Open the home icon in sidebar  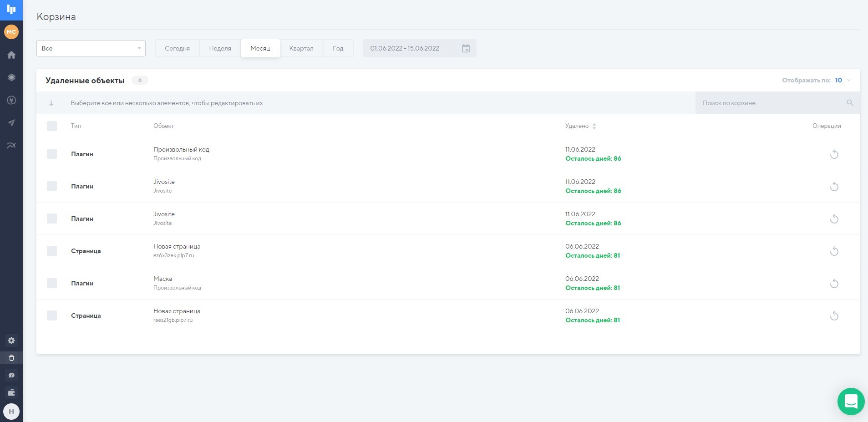[x=11, y=55]
